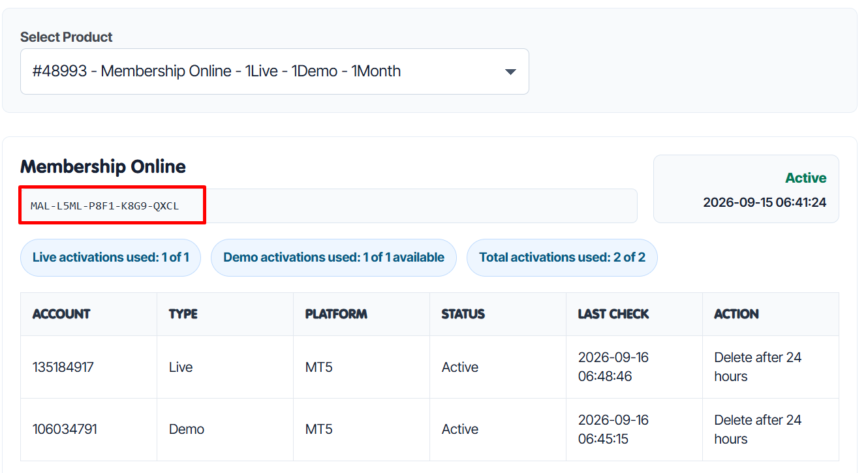Viewport: 868px width, 473px height.
Task: Click the Demo activations used badge
Action: [x=333, y=257]
